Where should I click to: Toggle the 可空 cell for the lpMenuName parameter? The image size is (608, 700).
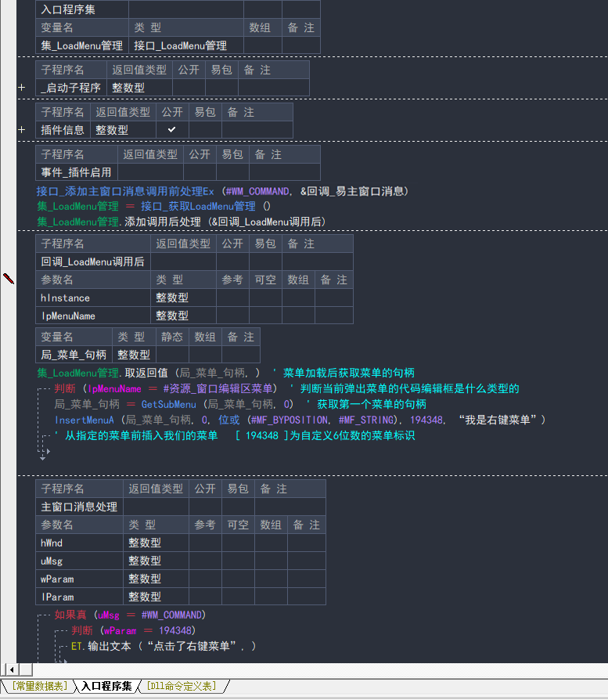coord(265,316)
